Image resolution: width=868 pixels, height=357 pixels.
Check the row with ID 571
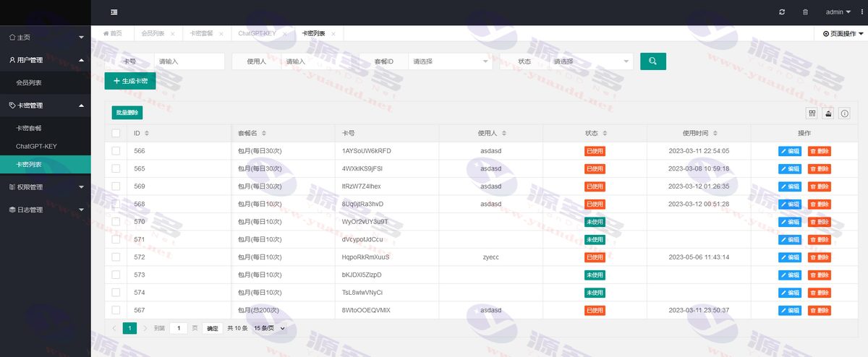click(x=116, y=239)
